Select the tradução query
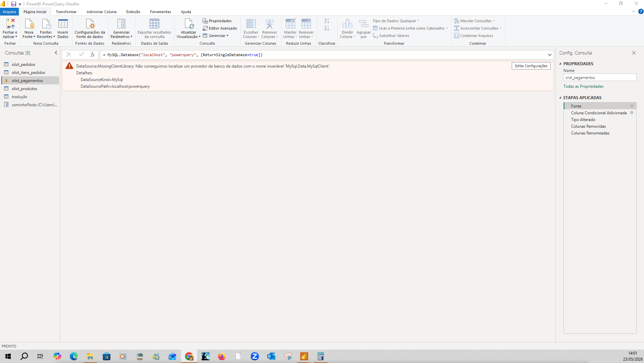644x363 pixels. tap(30, 96)
